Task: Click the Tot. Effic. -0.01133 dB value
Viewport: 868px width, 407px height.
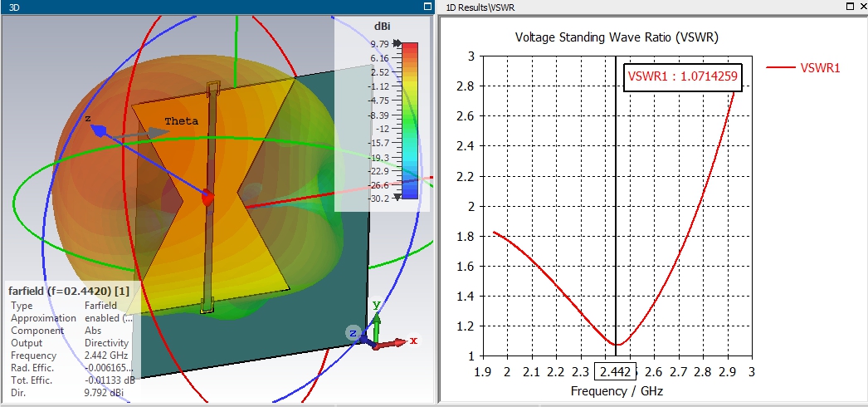Action: point(110,380)
